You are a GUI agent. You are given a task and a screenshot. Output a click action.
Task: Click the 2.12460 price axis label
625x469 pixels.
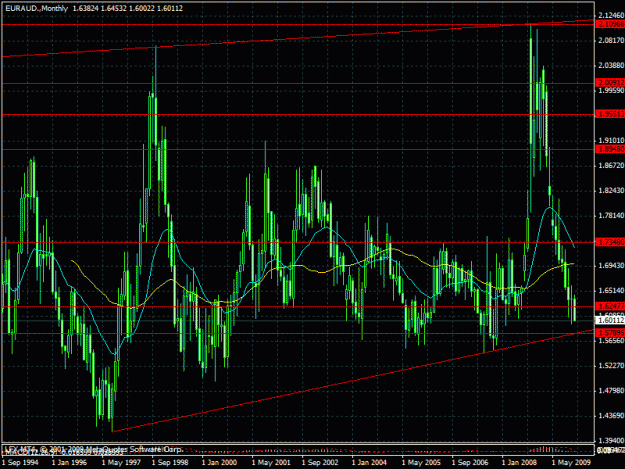[x=611, y=16]
